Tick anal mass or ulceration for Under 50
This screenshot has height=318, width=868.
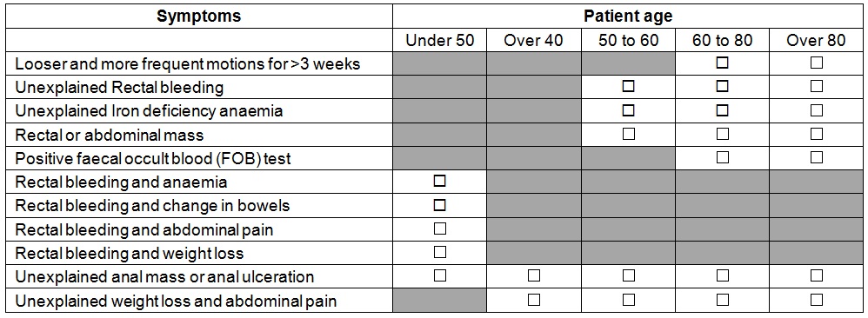point(439,275)
